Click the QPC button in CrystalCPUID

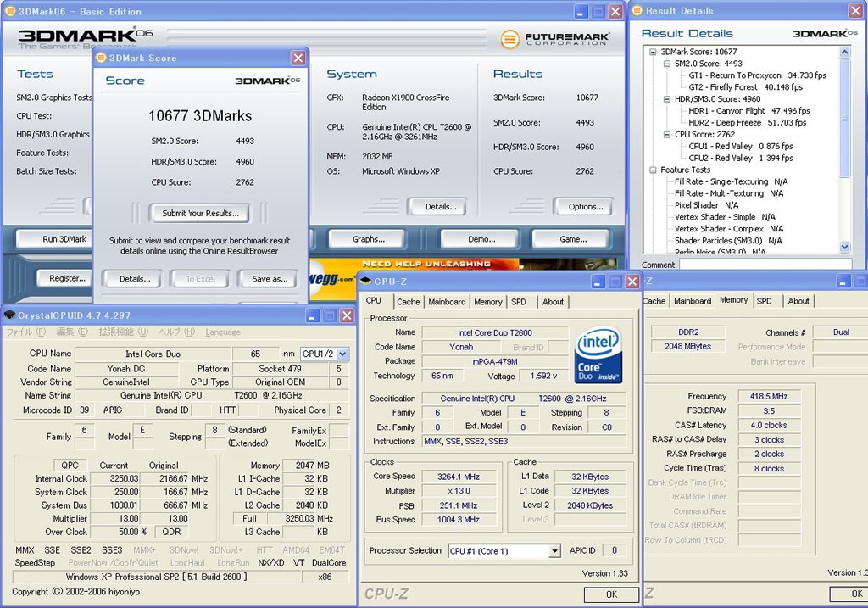[x=70, y=466]
